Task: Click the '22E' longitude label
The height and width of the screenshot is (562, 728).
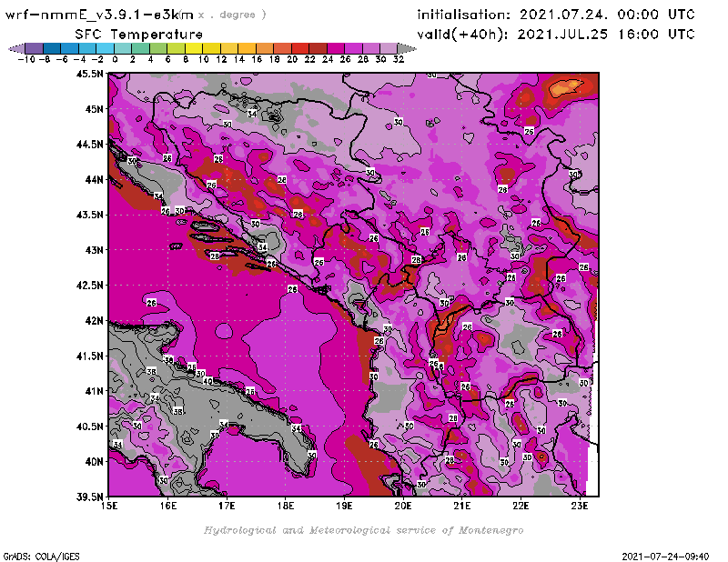Action: pos(521,506)
